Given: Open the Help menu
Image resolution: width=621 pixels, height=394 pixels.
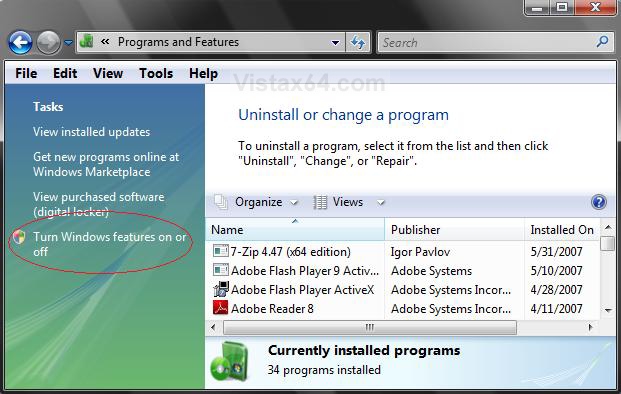Looking at the screenshot, I should pyautogui.click(x=203, y=74).
